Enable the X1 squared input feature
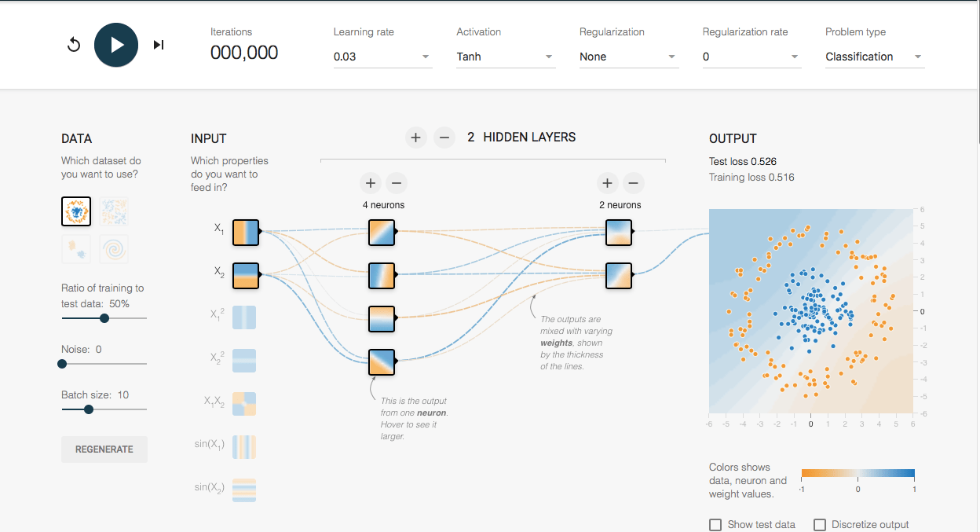The height and width of the screenshot is (532, 980). pos(244,317)
